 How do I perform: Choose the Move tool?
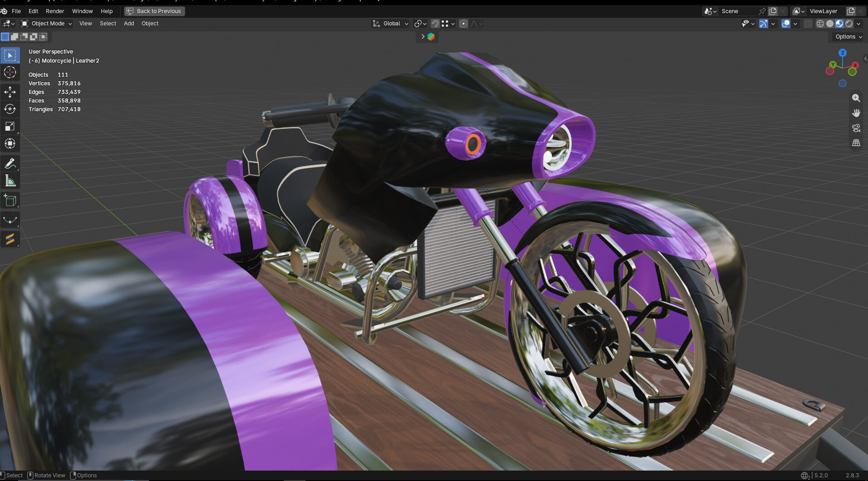click(x=10, y=92)
